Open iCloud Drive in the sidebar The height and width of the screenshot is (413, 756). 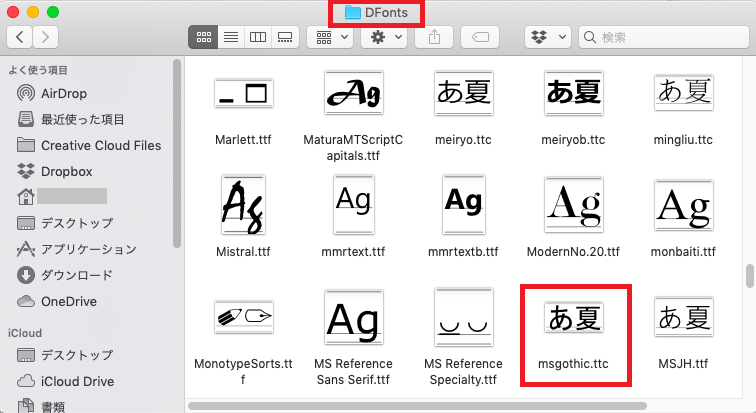coord(65,381)
